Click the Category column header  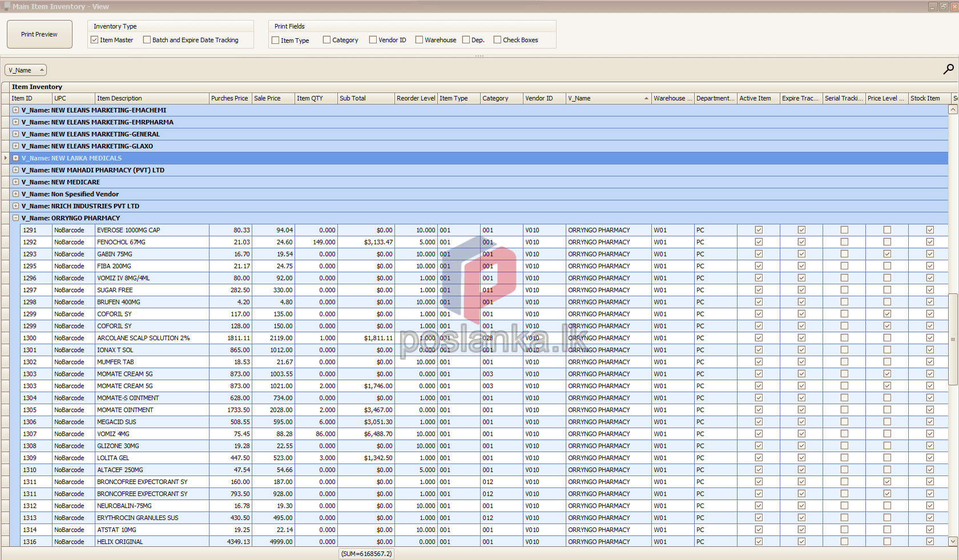pos(502,98)
